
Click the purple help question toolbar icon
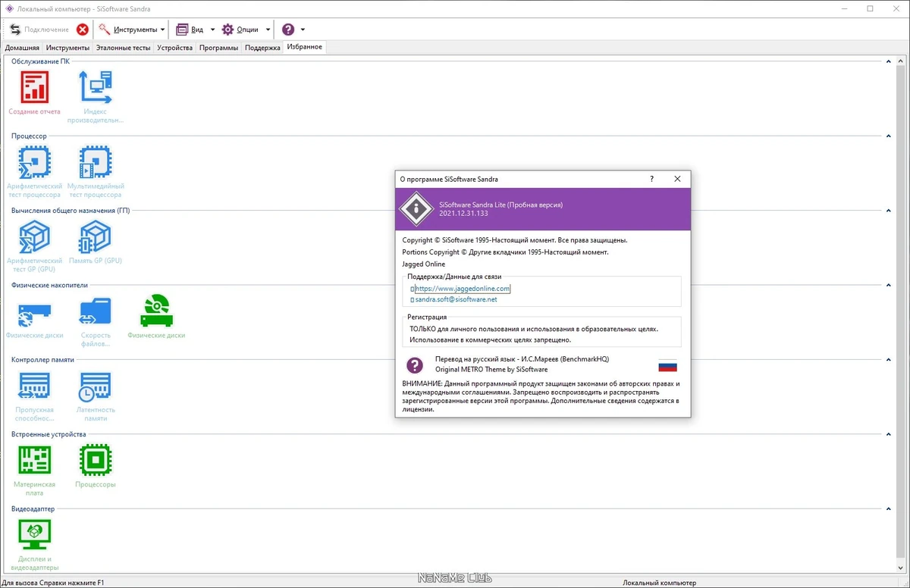pyautogui.click(x=288, y=30)
